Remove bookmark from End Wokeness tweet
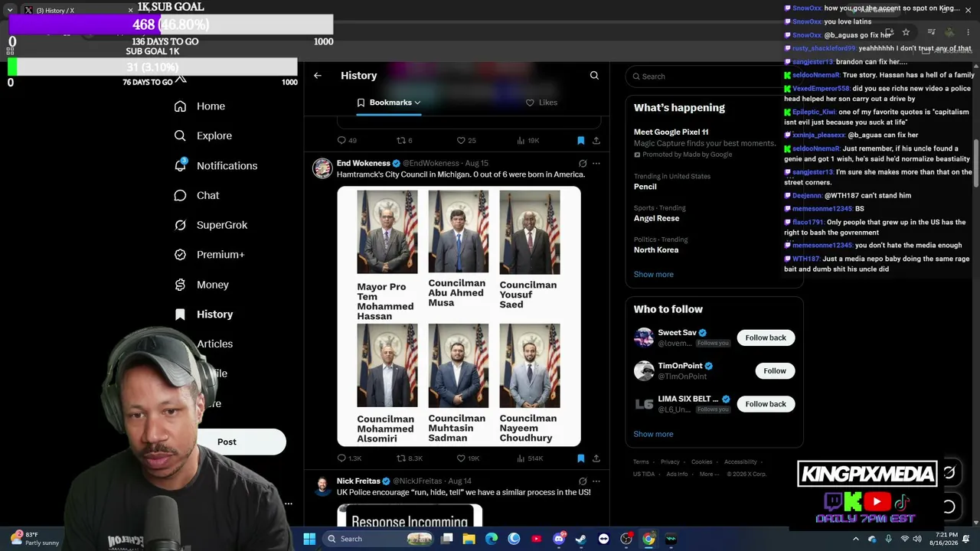This screenshot has height=551, width=980. click(x=580, y=458)
